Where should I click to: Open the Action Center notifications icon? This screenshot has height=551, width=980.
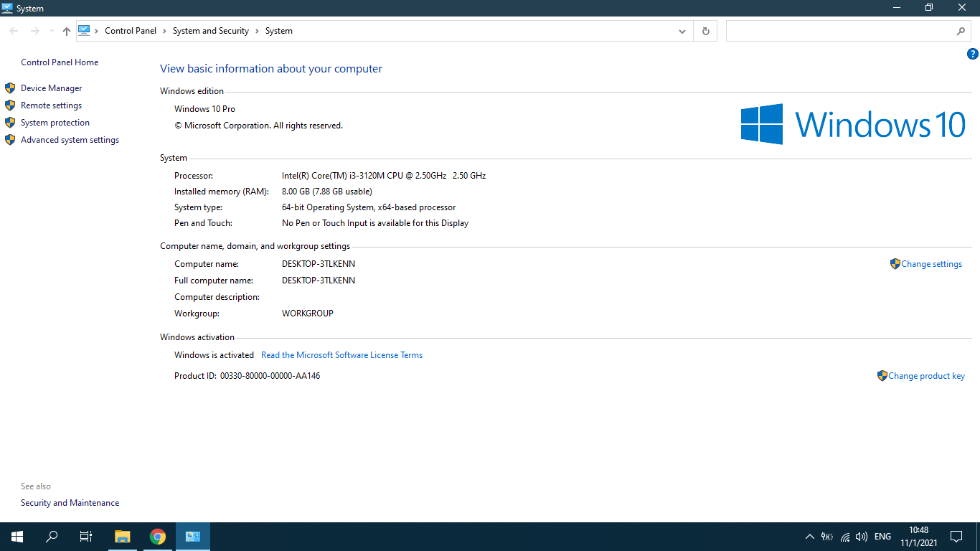956,537
